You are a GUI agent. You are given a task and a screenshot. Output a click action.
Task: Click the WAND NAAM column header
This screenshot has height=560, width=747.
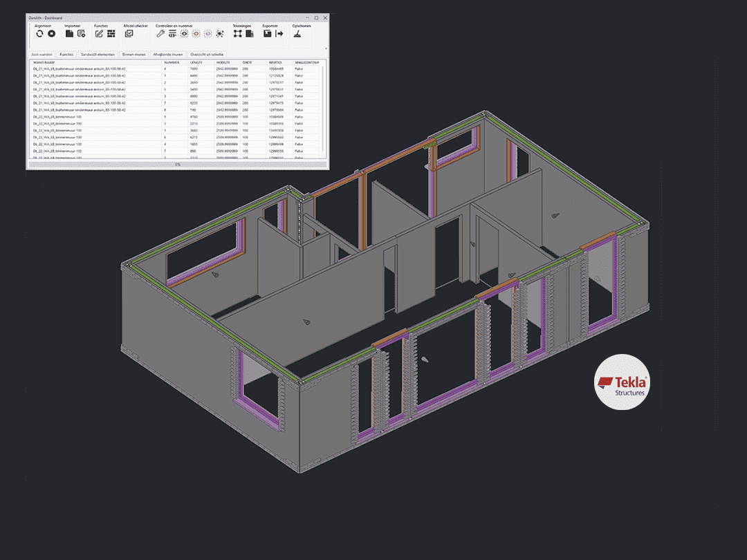coord(44,62)
